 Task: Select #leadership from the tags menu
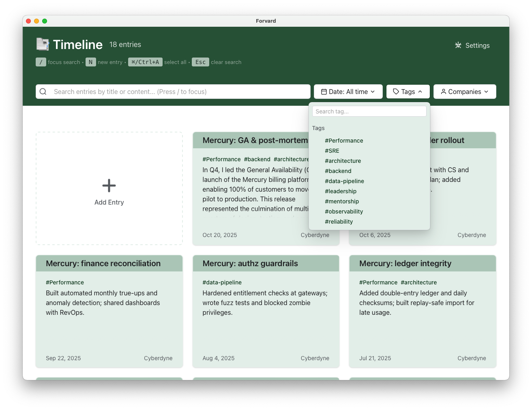click(341, 191)
